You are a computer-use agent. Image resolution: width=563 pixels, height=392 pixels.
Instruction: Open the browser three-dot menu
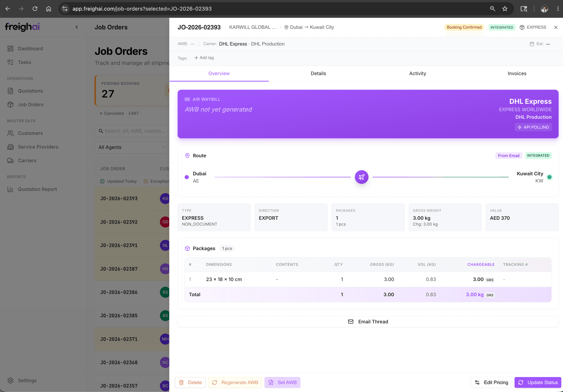[558, 9]
